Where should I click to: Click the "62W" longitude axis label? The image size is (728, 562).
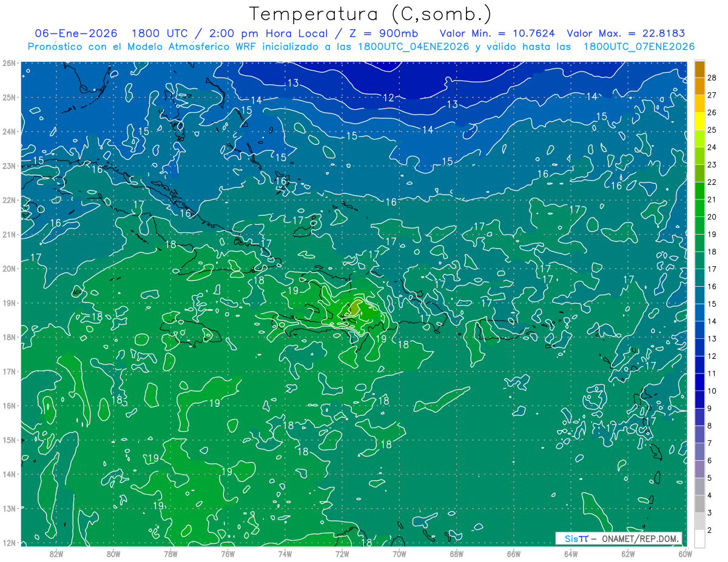click(628, 554)
